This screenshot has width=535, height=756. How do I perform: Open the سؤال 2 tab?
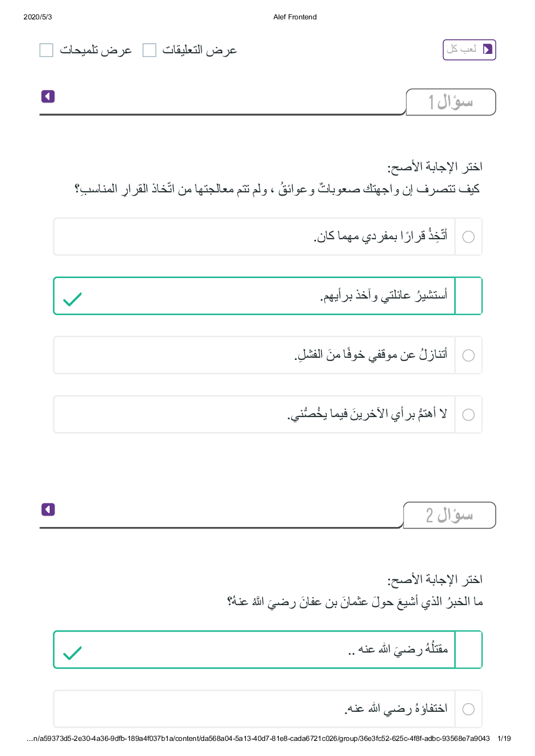(x=449, y=515)
